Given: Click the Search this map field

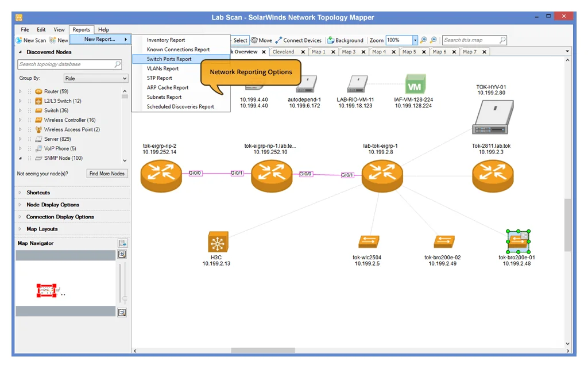Looking at the screenshot, I should [x=471, y=40].
